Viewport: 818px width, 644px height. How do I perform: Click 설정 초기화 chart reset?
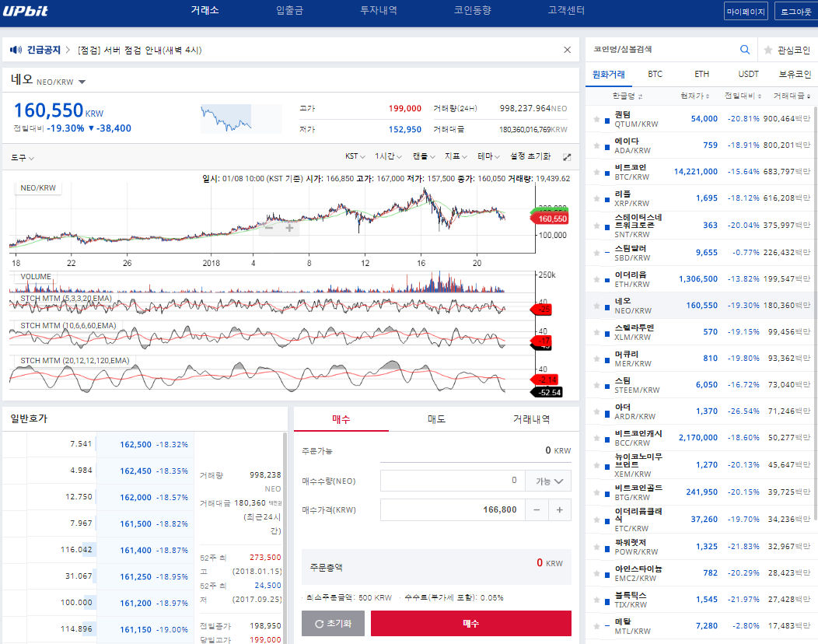click(530, 156)
